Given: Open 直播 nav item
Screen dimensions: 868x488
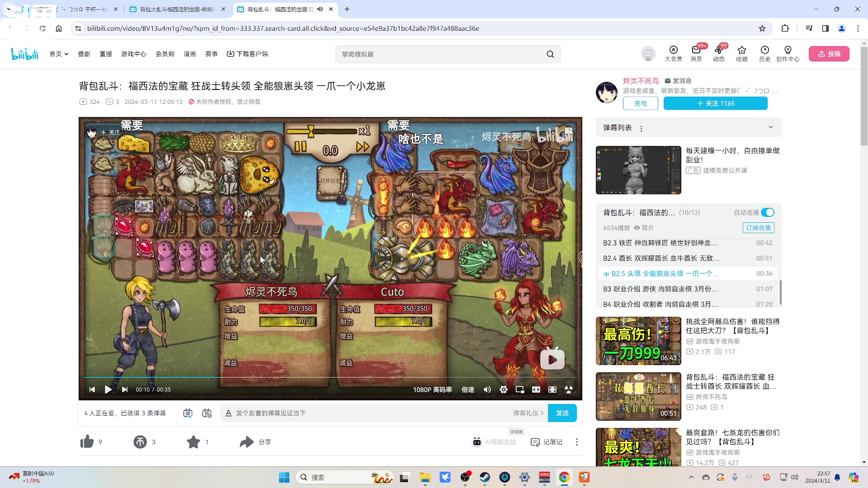Looking at the screenshot, I should (105, 54).
